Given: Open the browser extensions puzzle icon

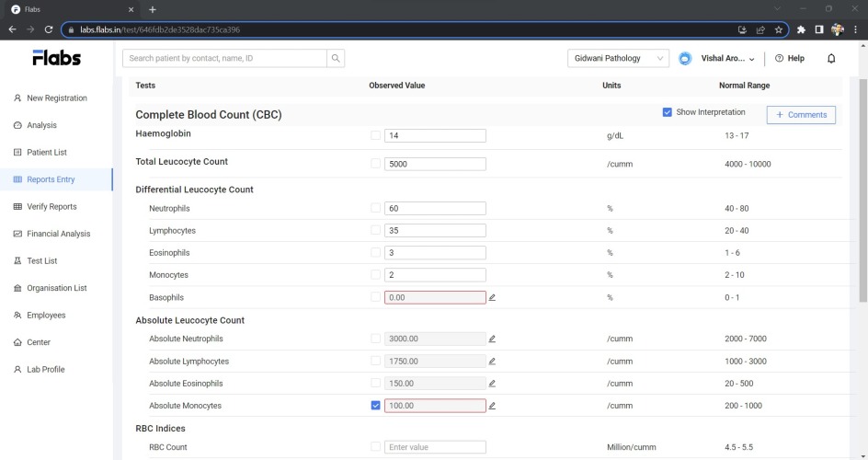Looking at the screenshot, I should pyautogui.click(x=801, y=29).
